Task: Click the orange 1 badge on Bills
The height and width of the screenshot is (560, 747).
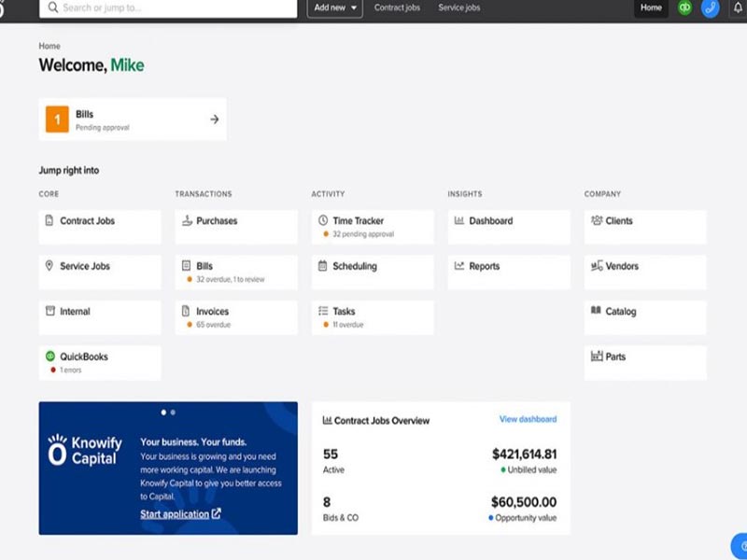Action: [57, 119]
